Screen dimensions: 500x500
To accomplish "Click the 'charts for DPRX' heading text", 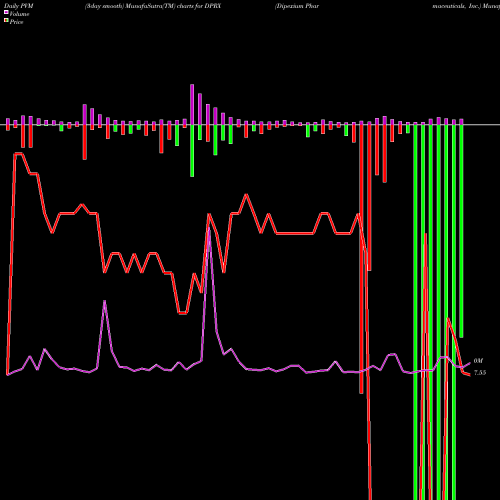I will [199, 6].
